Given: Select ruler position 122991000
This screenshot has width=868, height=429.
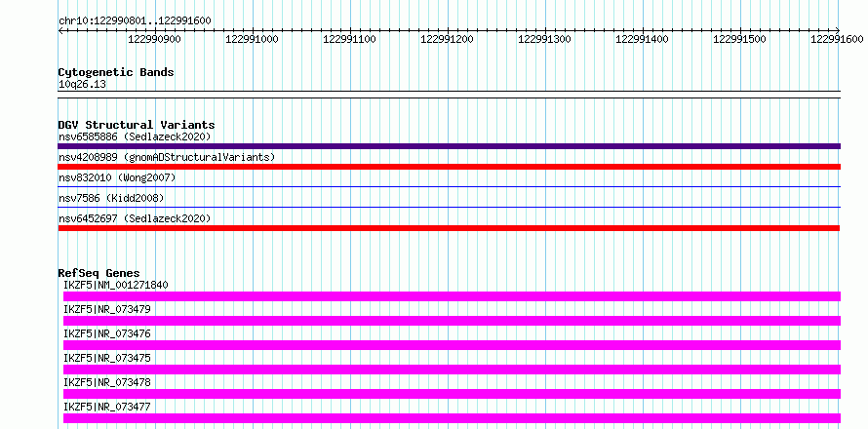Looking at the screenshot, I should click(x=252, y=39).
